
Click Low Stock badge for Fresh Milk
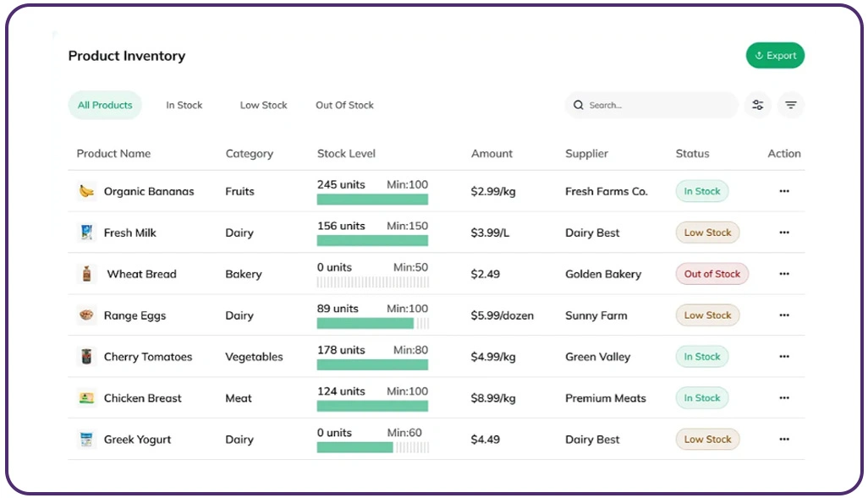point(707,233)
